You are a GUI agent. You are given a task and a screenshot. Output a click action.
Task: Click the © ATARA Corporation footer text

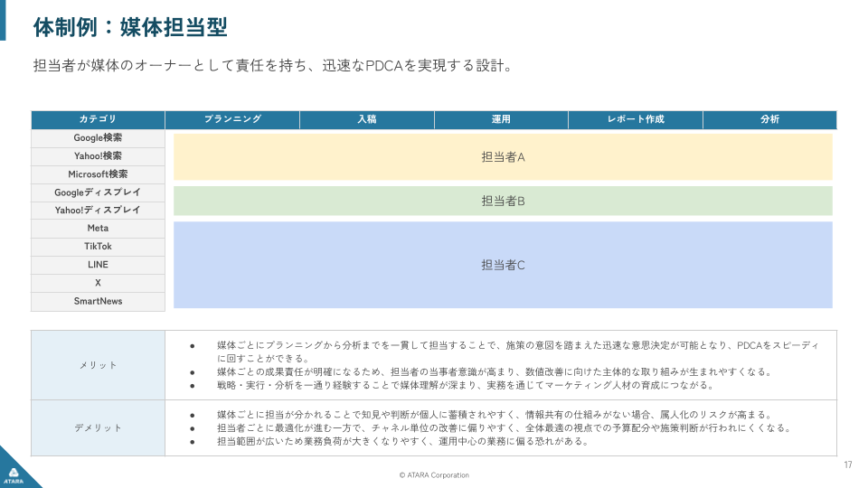[x=434, y=475]
